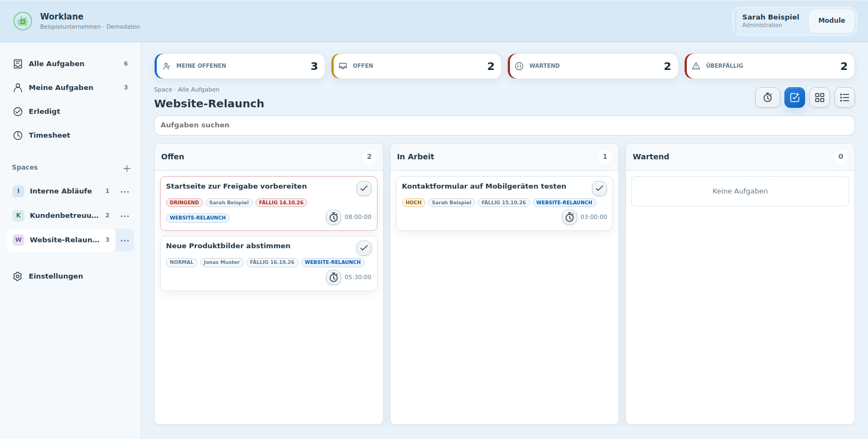868x439 pixels.
Task: Filter by Überfällig stat card
Action: point(769,66)
